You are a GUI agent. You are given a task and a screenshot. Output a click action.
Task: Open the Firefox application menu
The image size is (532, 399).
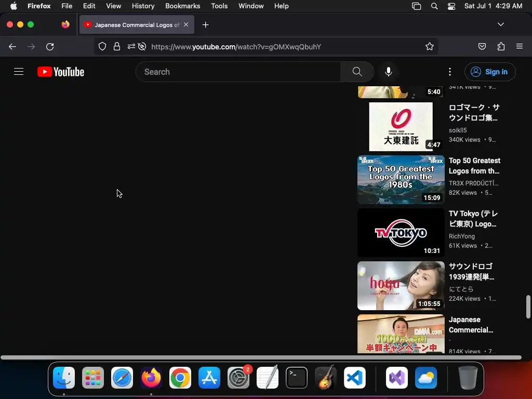coord(520,46)
